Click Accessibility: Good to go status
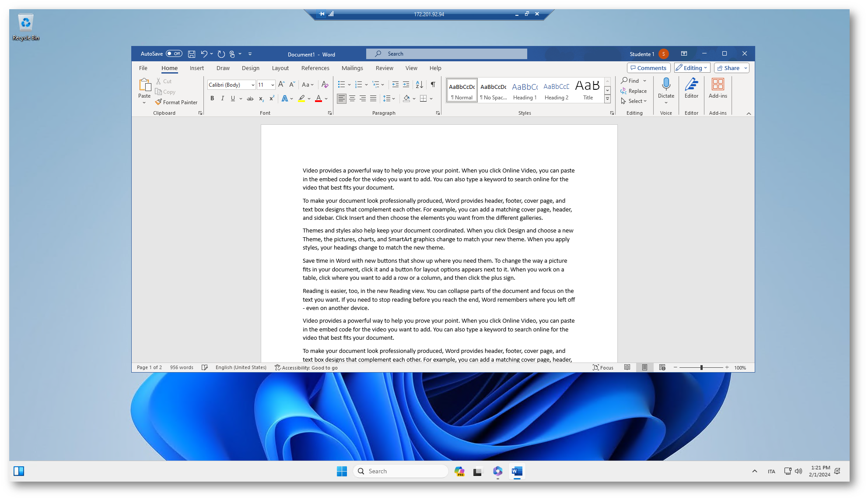868x500 pixels. point(306,367)
